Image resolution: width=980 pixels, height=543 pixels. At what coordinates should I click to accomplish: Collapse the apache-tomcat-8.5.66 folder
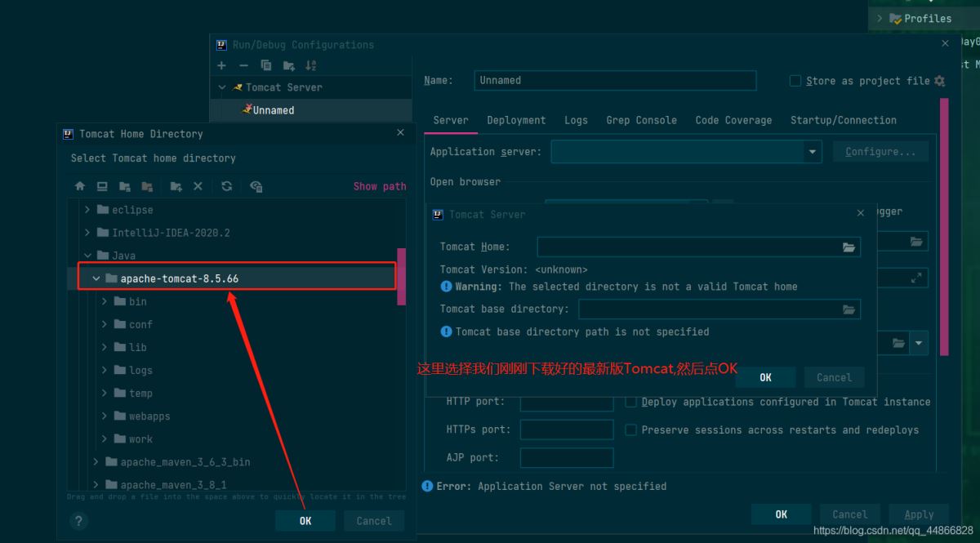pyautogui.click(x=96, y=278)
